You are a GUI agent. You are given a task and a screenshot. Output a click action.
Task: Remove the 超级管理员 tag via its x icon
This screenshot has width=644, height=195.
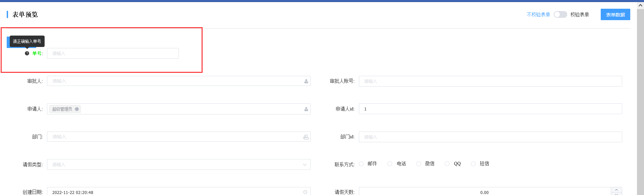click(77, 109)
